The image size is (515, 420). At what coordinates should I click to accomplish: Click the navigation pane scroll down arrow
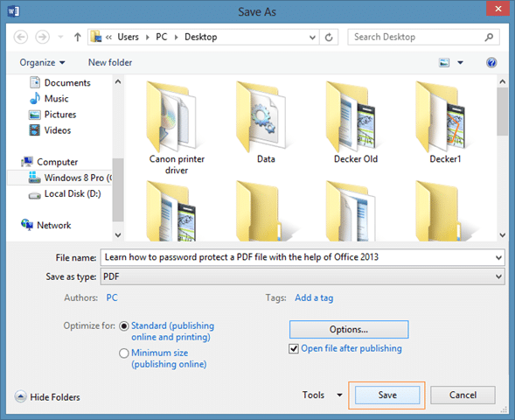tap(118, 235)
